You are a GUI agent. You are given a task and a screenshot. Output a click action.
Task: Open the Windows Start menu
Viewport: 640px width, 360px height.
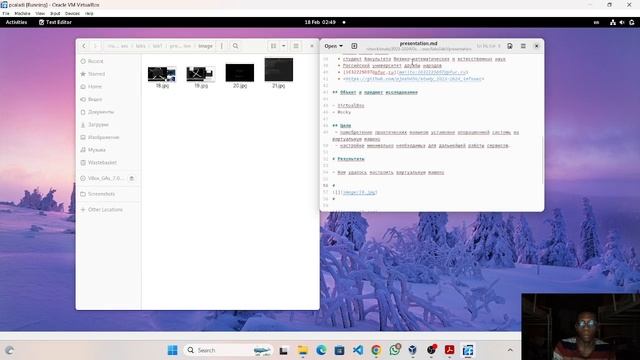coord(173,350)
